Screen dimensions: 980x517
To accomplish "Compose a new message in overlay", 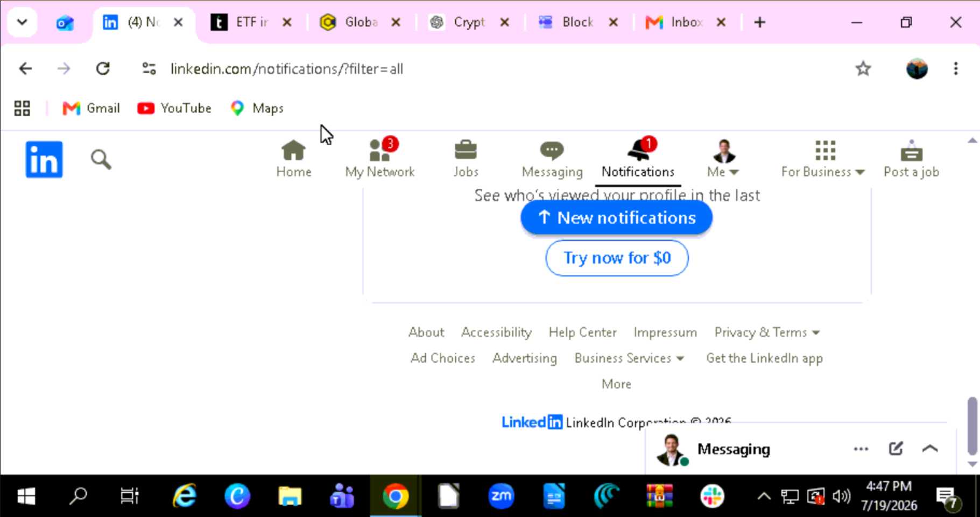I will point(896,449).
